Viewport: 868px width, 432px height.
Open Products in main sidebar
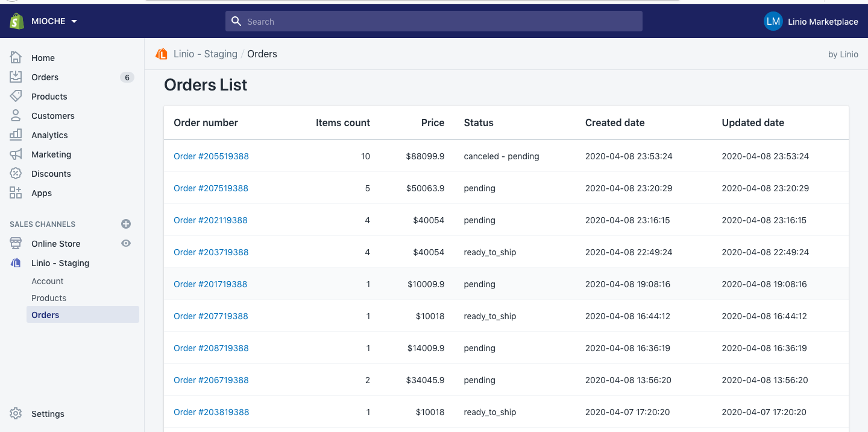click(x=49, y=97)
